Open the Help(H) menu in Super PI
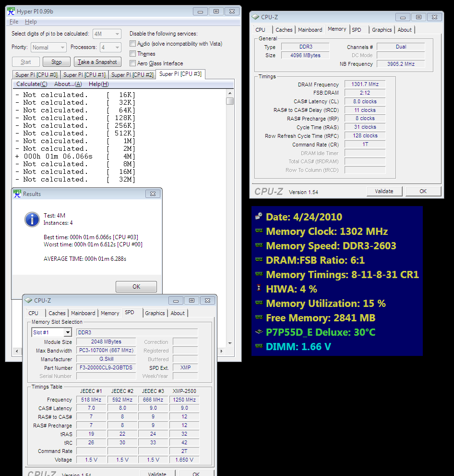454x476 pixels. 98,84
